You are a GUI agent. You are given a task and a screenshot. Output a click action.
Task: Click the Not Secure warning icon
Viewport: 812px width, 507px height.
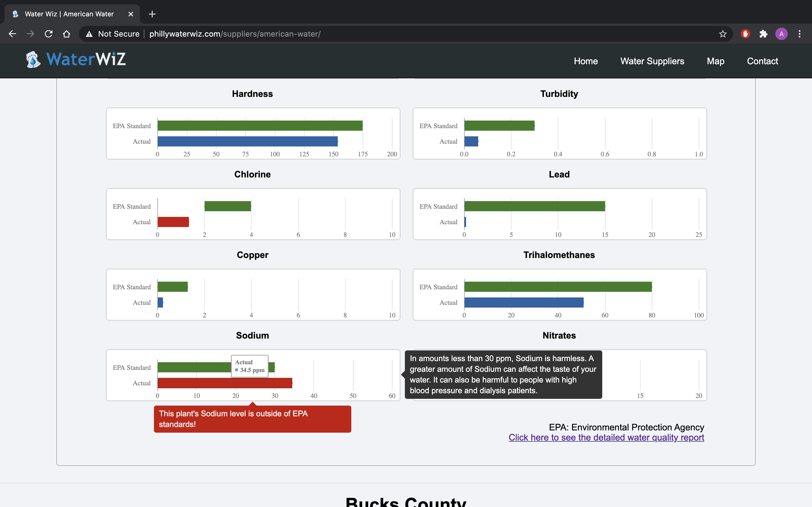click(x=89, y=34)
